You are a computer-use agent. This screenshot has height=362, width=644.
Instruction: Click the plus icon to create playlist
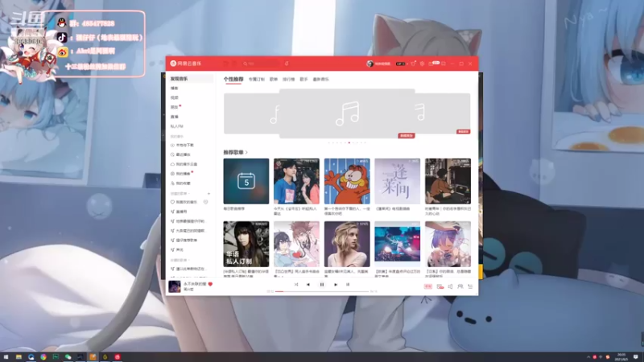[208, 193]
